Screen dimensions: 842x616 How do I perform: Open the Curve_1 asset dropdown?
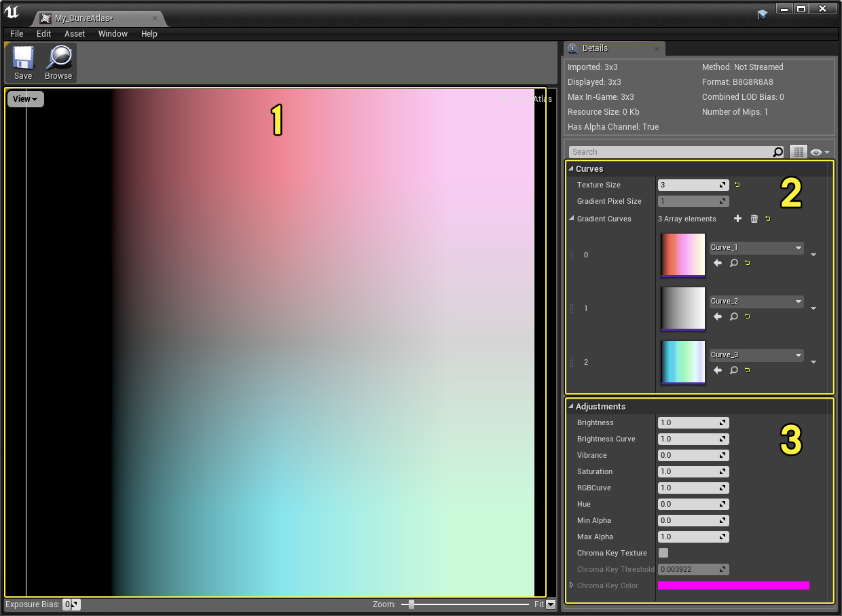pyautogui.click(x=756, y=248)
